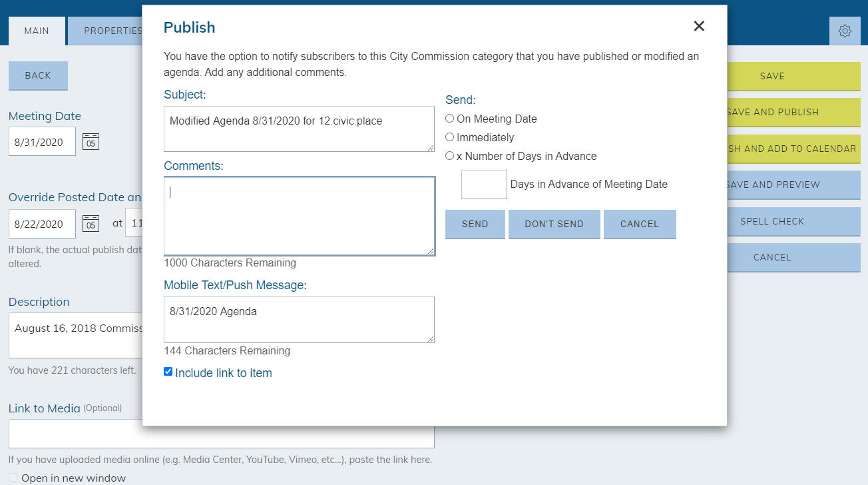The width and height of the screenshot is (868, 485).
Task: Click CANCEL in the Publish dialog
Action: pyautogui.click(x=639, y=224)
